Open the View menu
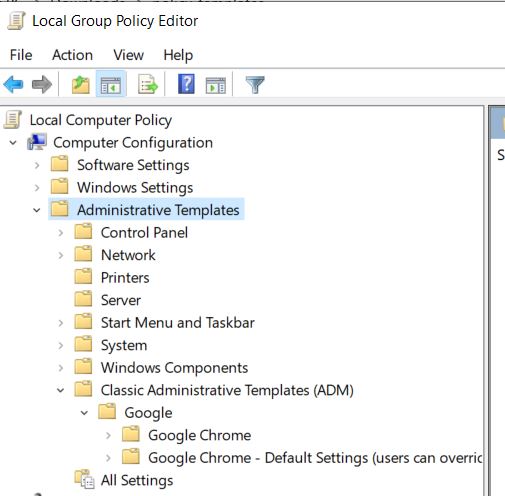Image resolution: width=505 pixels, height=496 pixels. 128,55
